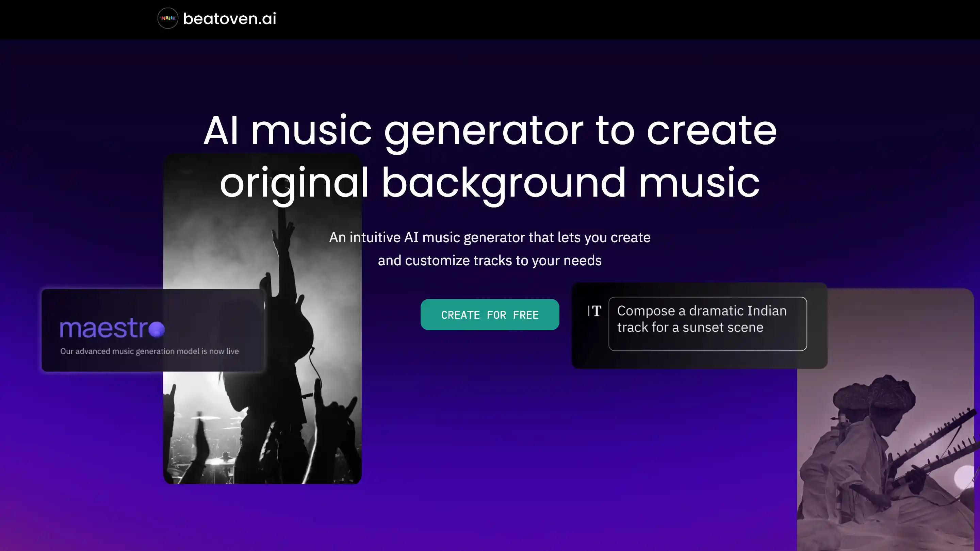The image size is (980, 551).
Task: Click 'An intuitive AI music generator' subtitle line
Action: tap(490, 237)
